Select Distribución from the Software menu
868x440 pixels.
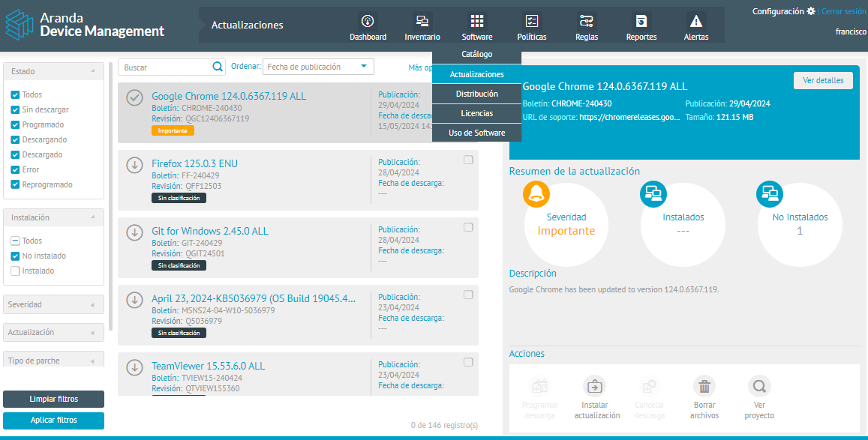tap(476, 94)
